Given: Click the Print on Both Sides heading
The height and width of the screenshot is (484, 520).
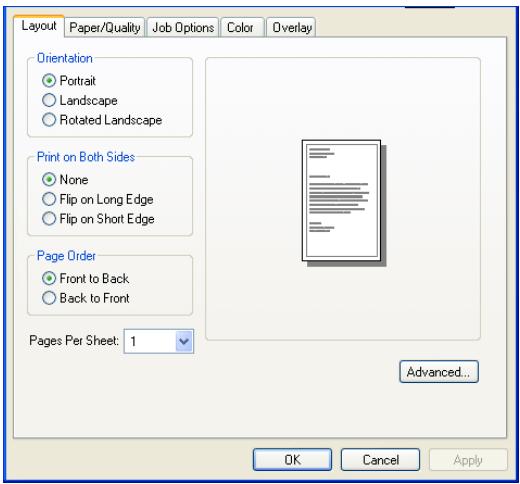Looking at the screenshot, I should pos(86,157).
